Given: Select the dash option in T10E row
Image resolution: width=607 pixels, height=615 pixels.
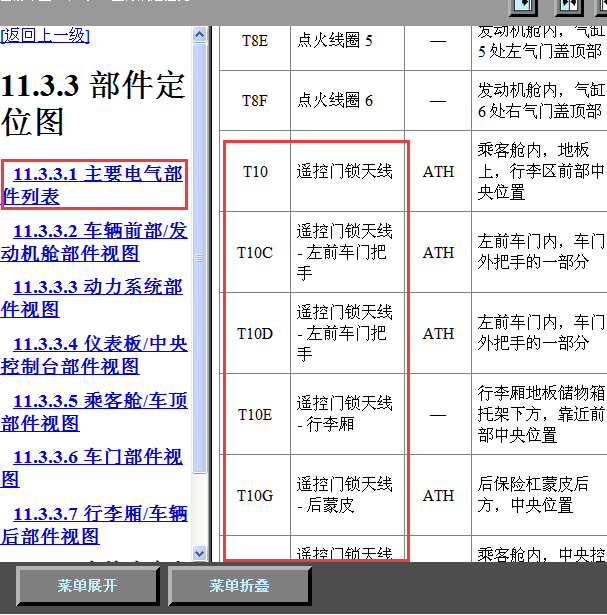Looking at the screenshot, I should tap(438, 415).
